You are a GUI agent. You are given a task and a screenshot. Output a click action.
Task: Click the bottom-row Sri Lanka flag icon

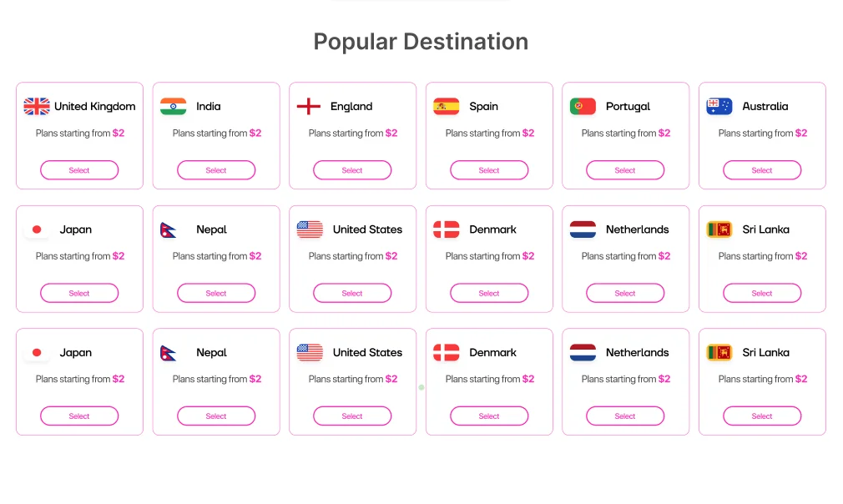click(719, 352)
